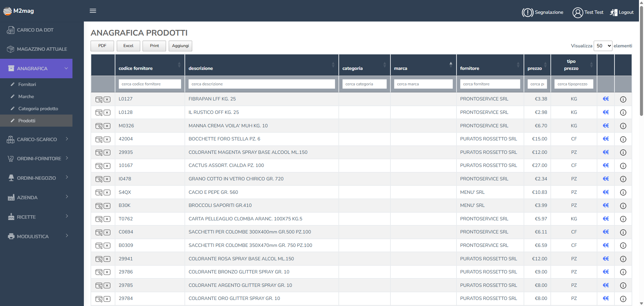This screenshot has height=306, width=644.
Task: Open info icon for row B0309
Action: [623, 246]
